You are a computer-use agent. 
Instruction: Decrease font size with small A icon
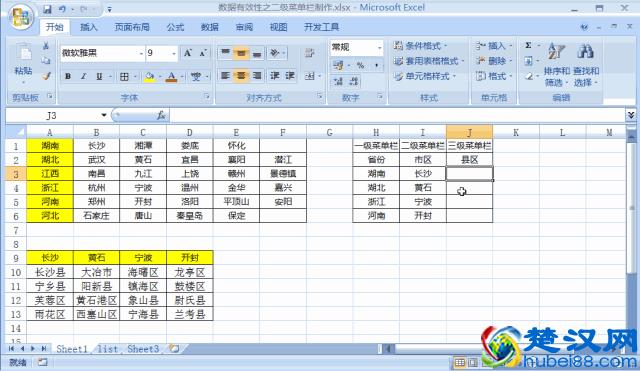point(203,53)
